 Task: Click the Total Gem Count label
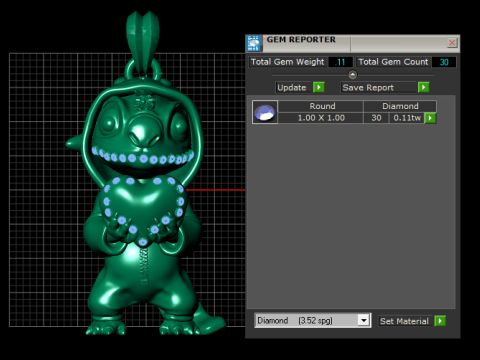[x=393, y=62]
